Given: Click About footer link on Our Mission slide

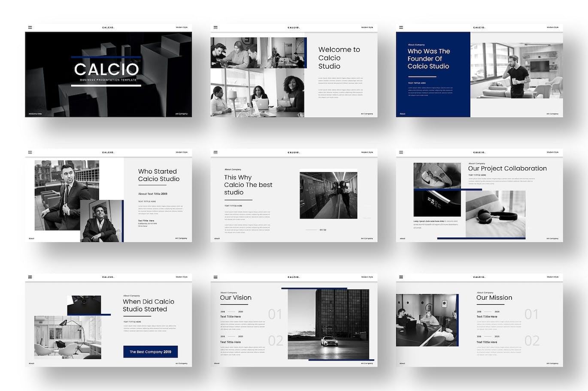Looking at the screenshot, I should click(402, 364).
